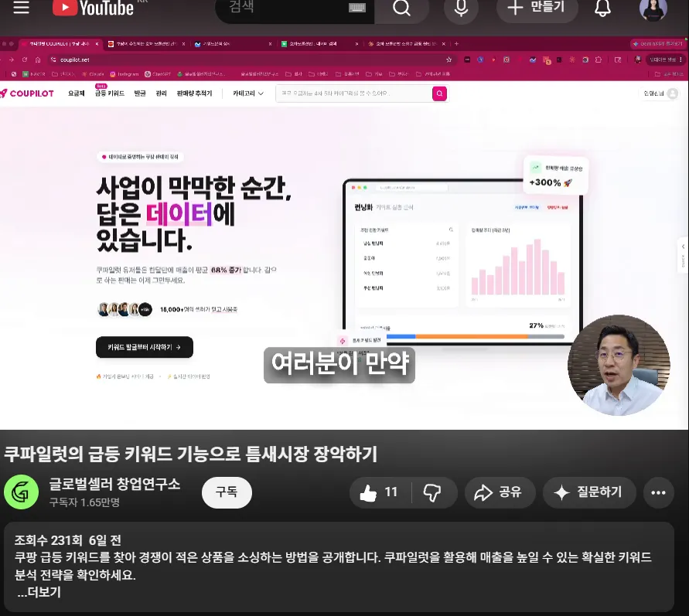Screen dimensions: 689x616
Task: Open the three-dot more actions menu
Action: pyautogui.click(x=658, y=492)
